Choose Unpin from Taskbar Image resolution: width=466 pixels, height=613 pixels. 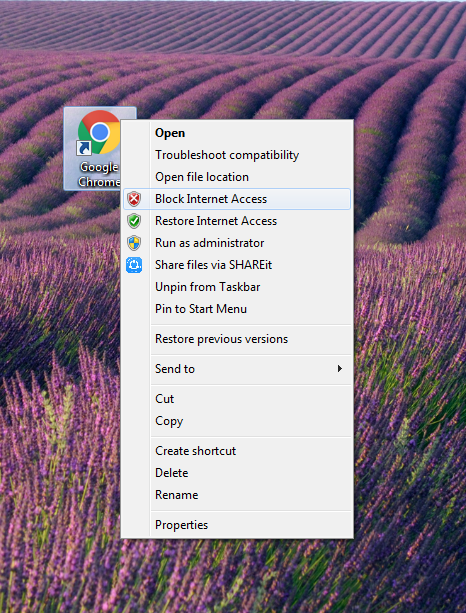click(x=237, y=287)
